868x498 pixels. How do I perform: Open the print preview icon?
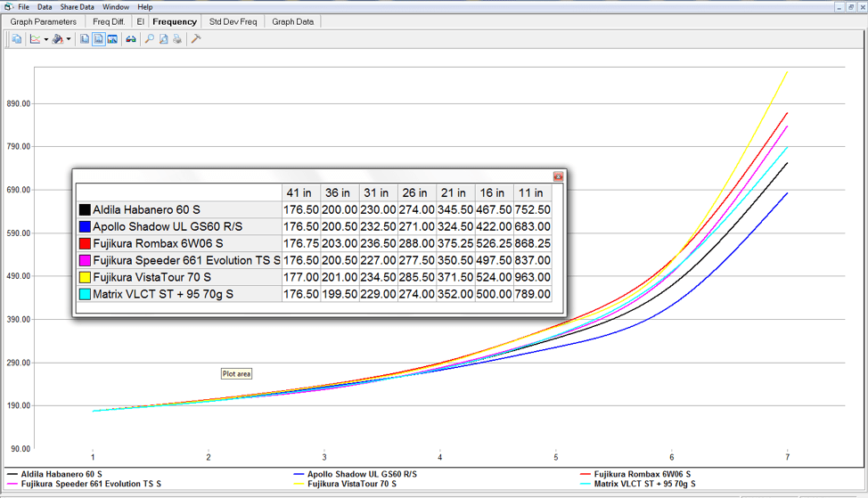pos(163,39)
